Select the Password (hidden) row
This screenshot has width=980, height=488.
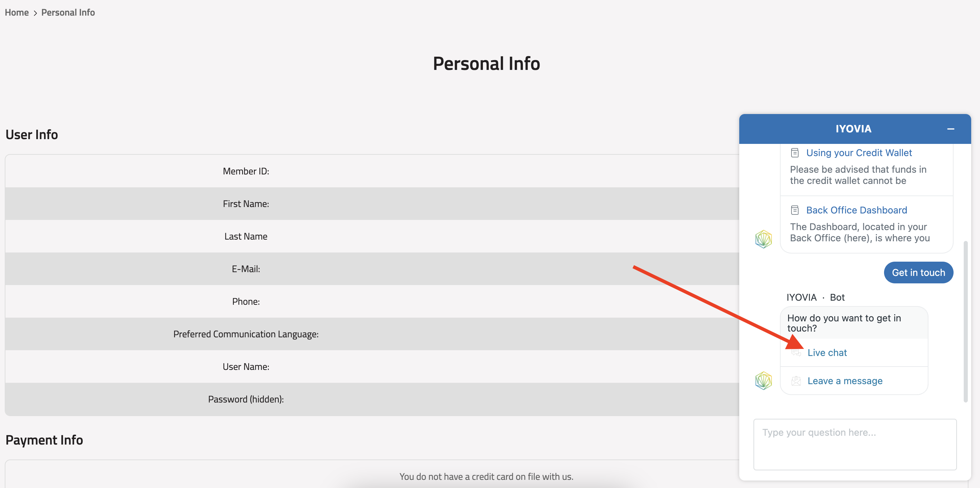tap(372, 399)
